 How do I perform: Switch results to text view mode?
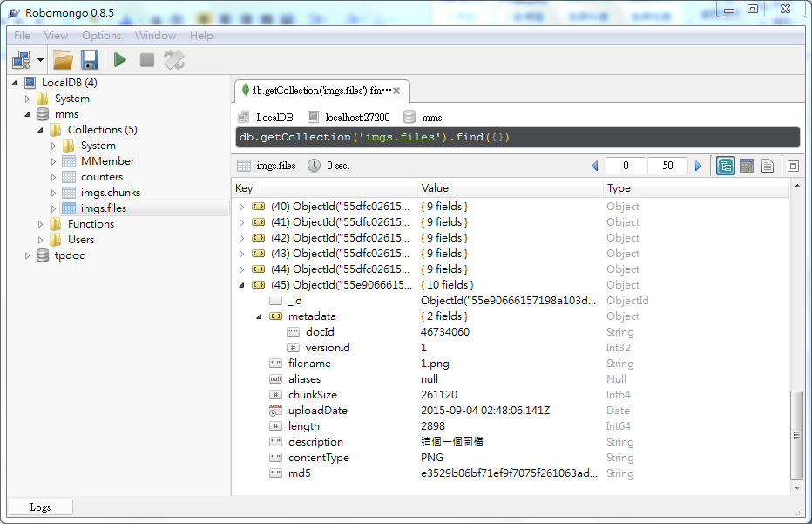coord(768,165)
